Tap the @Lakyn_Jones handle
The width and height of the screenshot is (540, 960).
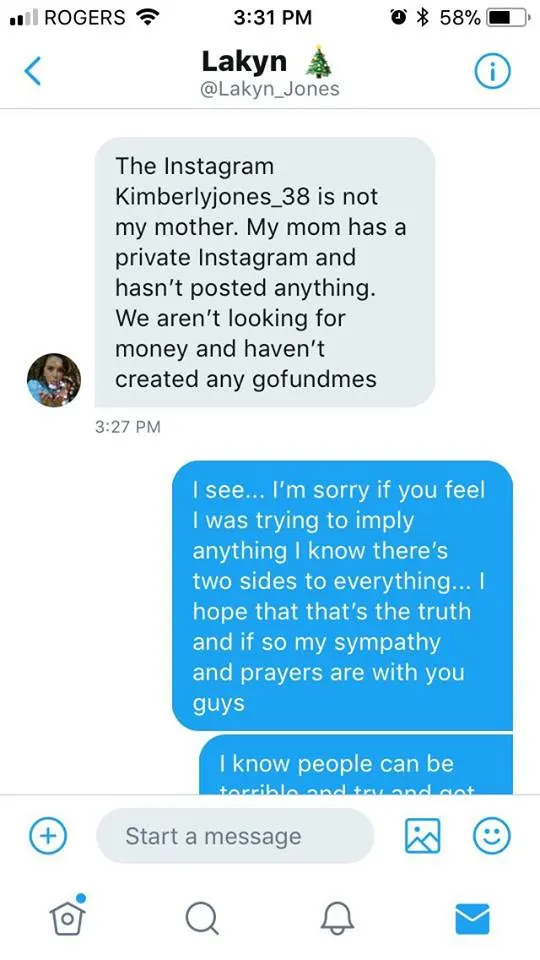270,89
